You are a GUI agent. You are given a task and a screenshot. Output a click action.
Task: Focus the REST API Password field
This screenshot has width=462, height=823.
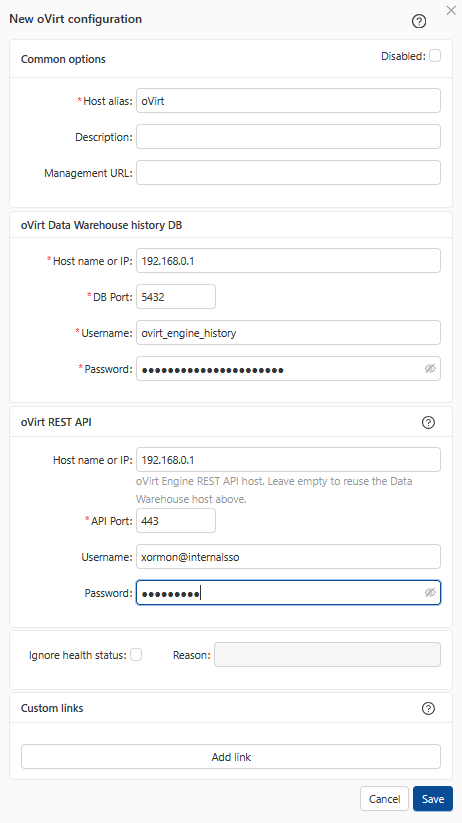[x=288, y=593]
